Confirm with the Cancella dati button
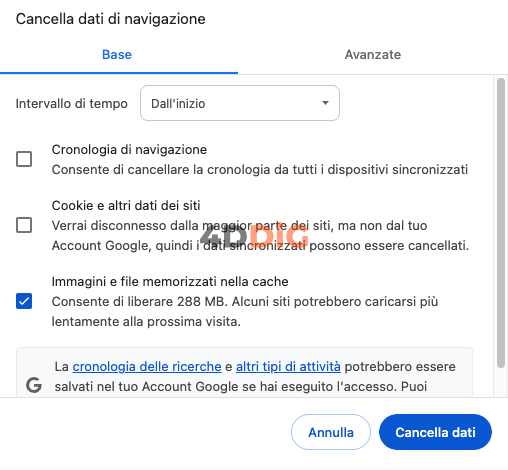508x470 pixels. [435, 432]
